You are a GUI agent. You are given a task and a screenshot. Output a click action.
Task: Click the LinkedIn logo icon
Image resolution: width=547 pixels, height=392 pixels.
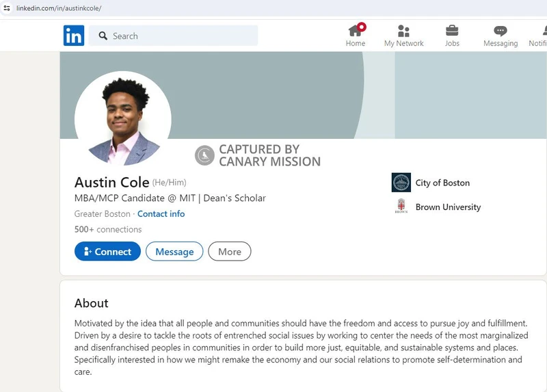pyautogui.click(x=74, y=36)
